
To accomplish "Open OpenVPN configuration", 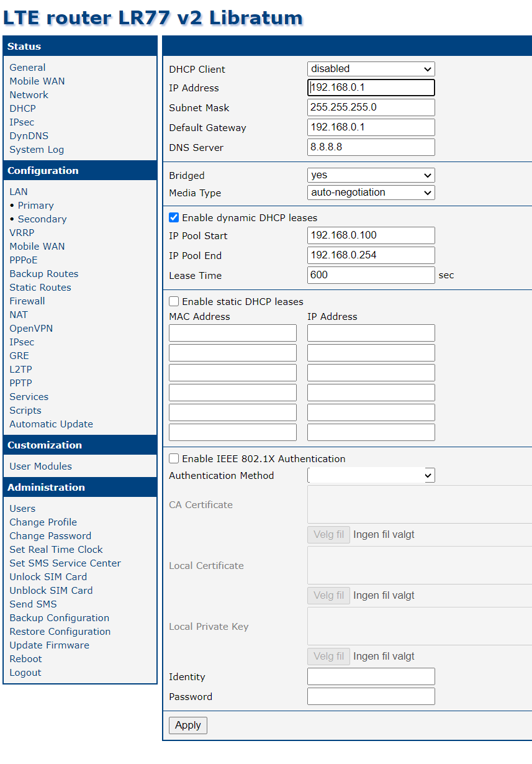I will (31, 329).
